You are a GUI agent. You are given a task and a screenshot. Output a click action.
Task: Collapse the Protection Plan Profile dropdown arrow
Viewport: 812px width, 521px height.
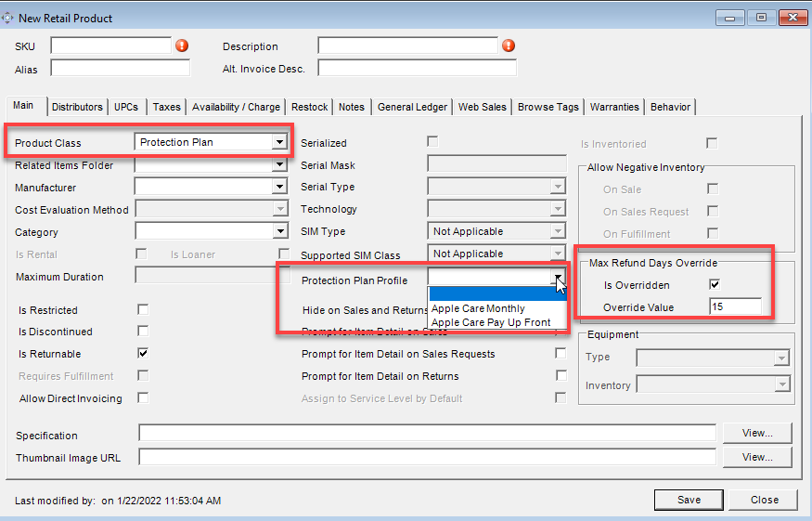click(x=558, y=278)
